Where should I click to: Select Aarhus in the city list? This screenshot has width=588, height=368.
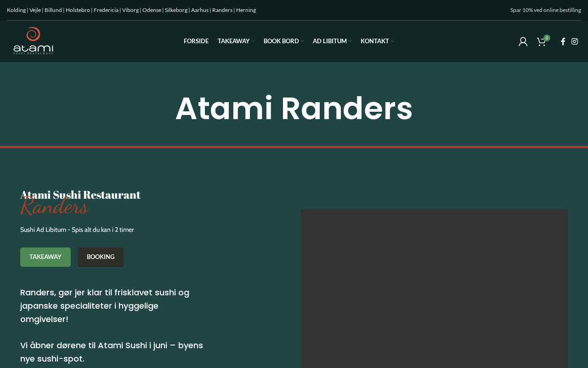200,10
